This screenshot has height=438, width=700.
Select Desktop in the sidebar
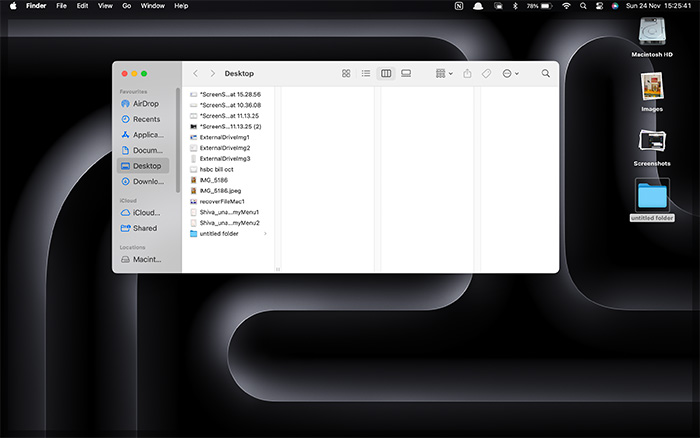(x=143, y=166)
